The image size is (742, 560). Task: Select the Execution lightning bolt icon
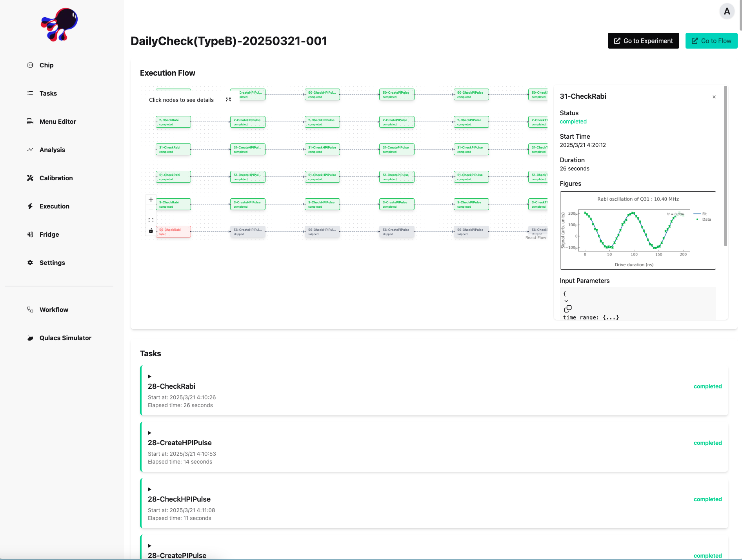(30, 206)
